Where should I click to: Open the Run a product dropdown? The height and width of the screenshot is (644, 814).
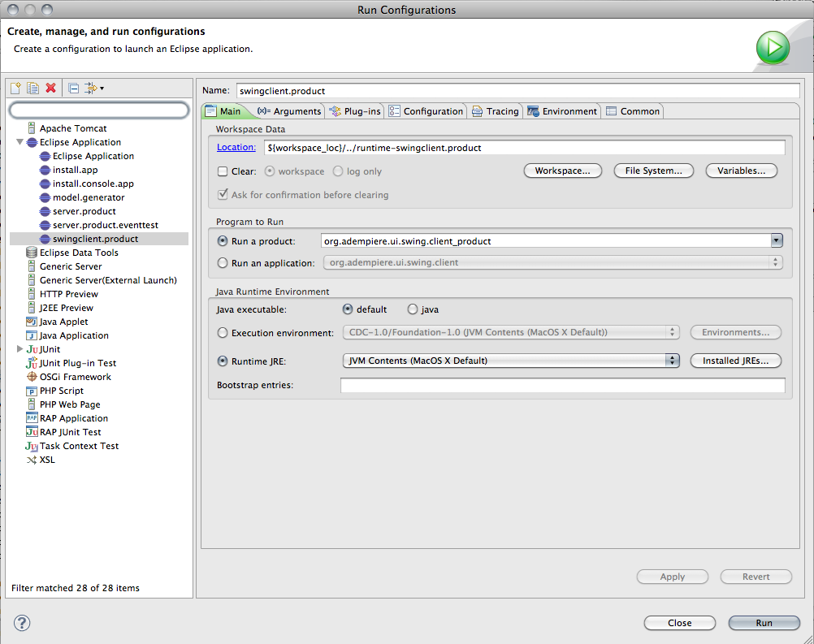click(777, 240)
